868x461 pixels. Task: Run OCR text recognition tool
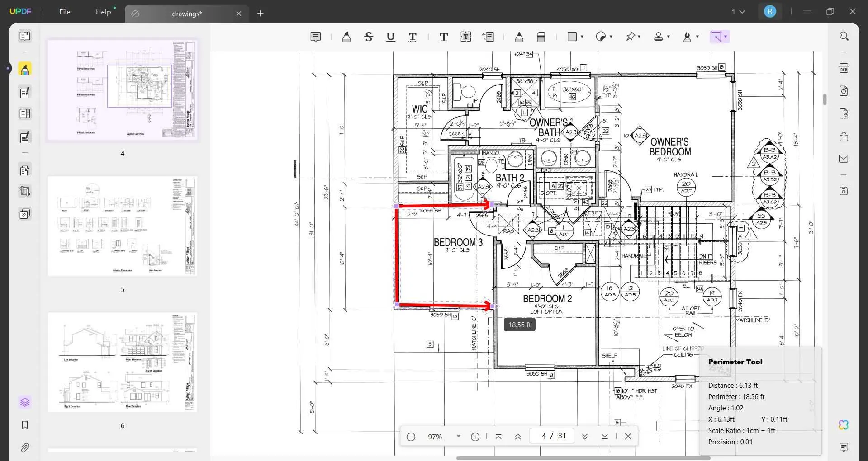click(x=844, y=68)
